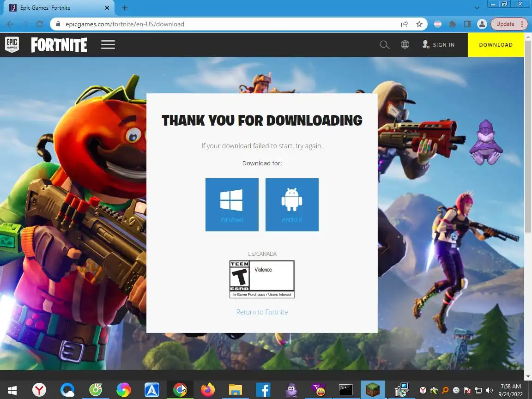
Task: Open the command prompt taskbar icon
Action: (346, 390)
